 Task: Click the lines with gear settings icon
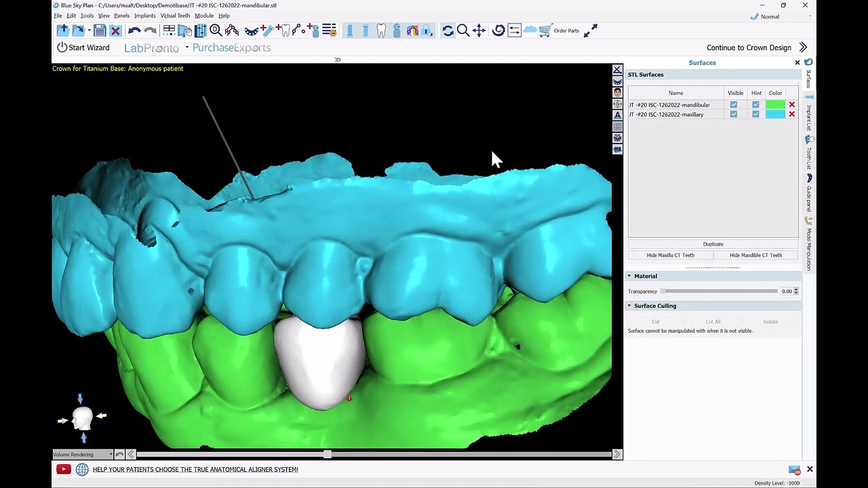[x=329, y=30]
